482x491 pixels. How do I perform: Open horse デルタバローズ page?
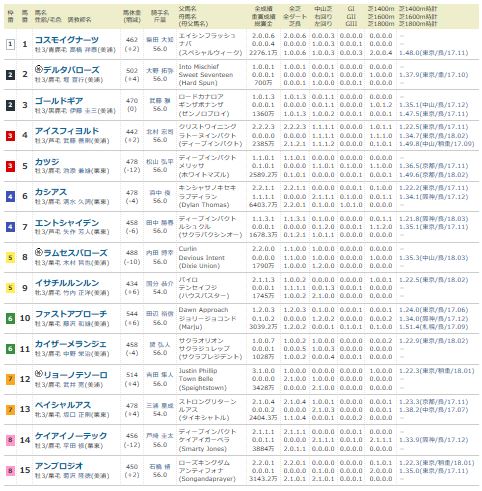pos(71,70)
